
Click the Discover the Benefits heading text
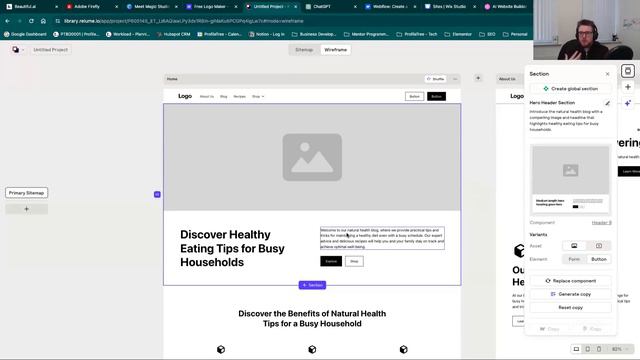312,318
